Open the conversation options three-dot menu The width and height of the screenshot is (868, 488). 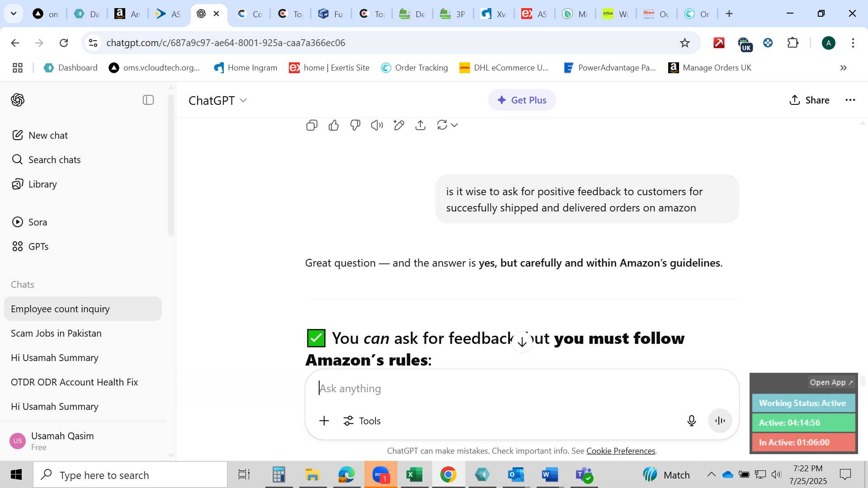point(850,100)
